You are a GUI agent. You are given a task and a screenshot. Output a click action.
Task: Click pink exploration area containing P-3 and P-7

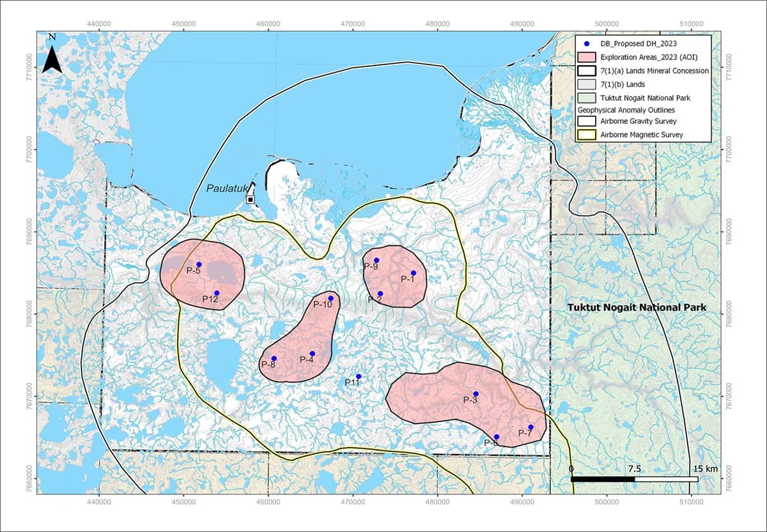click(x=466, y=404)
